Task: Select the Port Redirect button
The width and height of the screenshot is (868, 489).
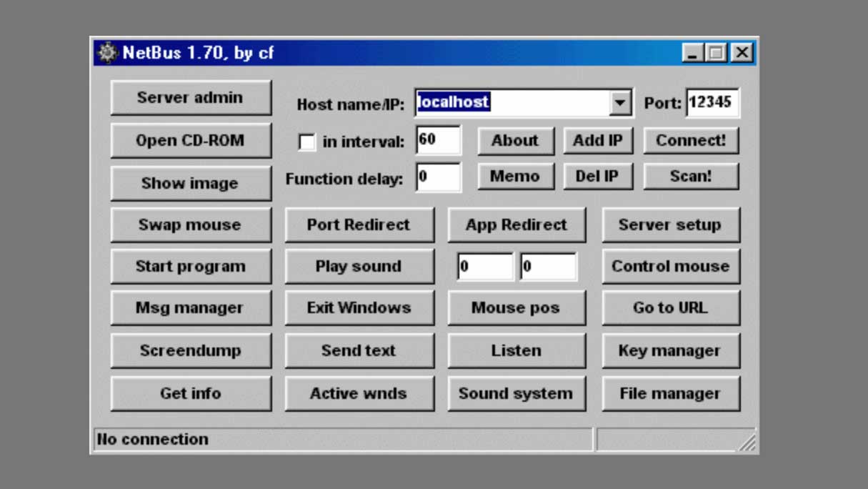Action: [x=359, y=225]
